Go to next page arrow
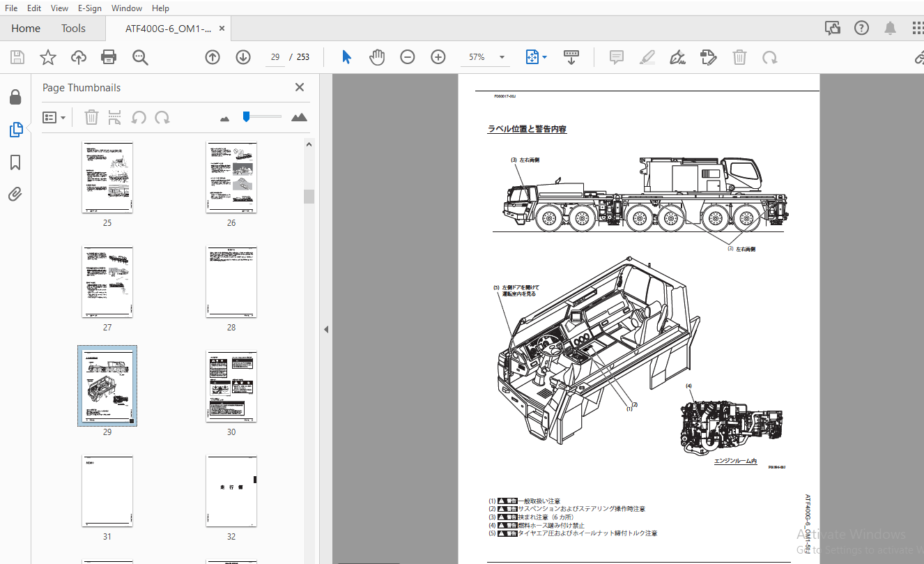Screen dimensions: 924x564 pos(243,57)
